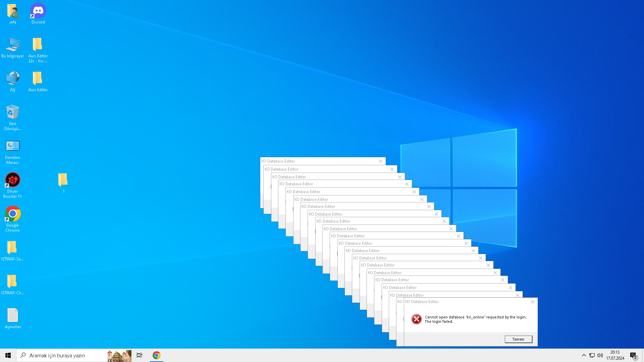Open the notification center with 2 notifications
This screenshot has width=644, height=362.
[633, 355]
